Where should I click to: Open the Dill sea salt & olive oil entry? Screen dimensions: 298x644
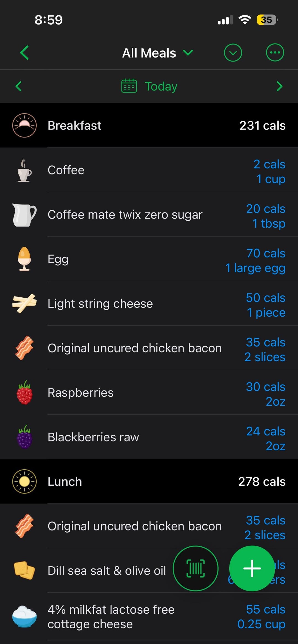(x=107, y=571)
